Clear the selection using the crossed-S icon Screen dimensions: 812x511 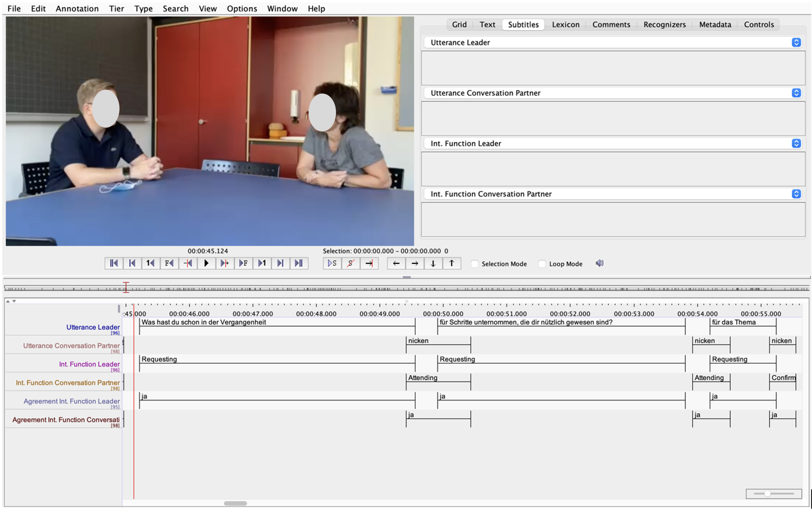[x=350, y=263]
